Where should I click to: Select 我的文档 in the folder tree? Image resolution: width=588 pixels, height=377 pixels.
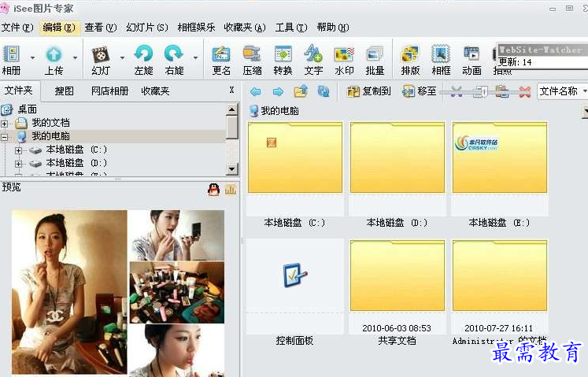(50, 123)
